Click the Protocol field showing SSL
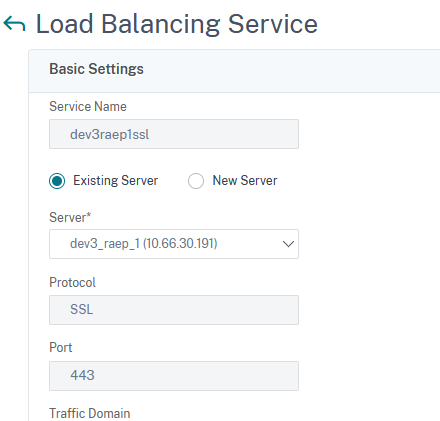This screenshot has height=421, width=440. pyautogui.click(x=174, y=310)
